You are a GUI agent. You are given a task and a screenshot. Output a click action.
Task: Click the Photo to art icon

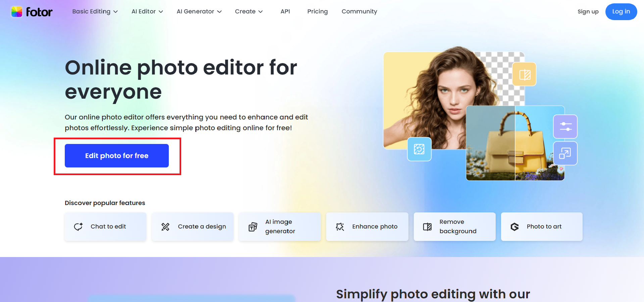514,226
